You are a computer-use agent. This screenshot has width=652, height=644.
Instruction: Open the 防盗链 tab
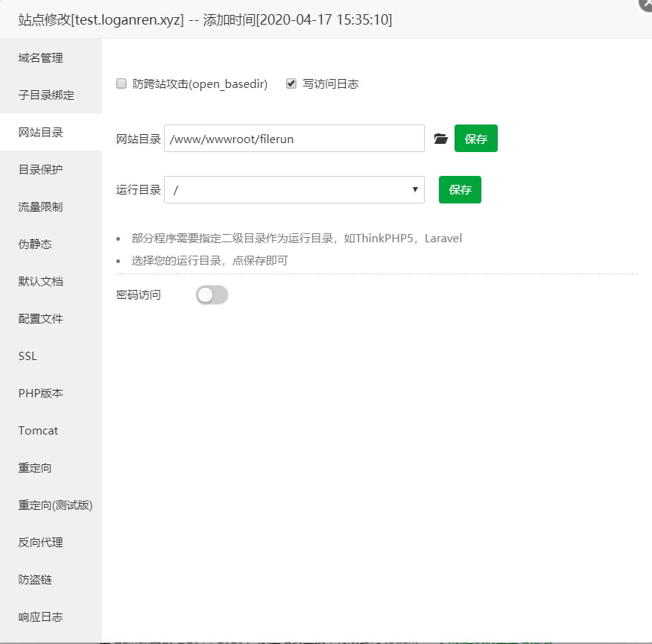(51, 579)
